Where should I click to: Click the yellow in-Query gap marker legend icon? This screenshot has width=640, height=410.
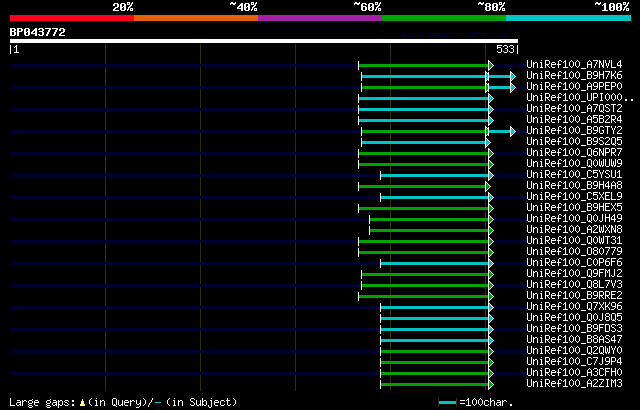tap(82, 403)
